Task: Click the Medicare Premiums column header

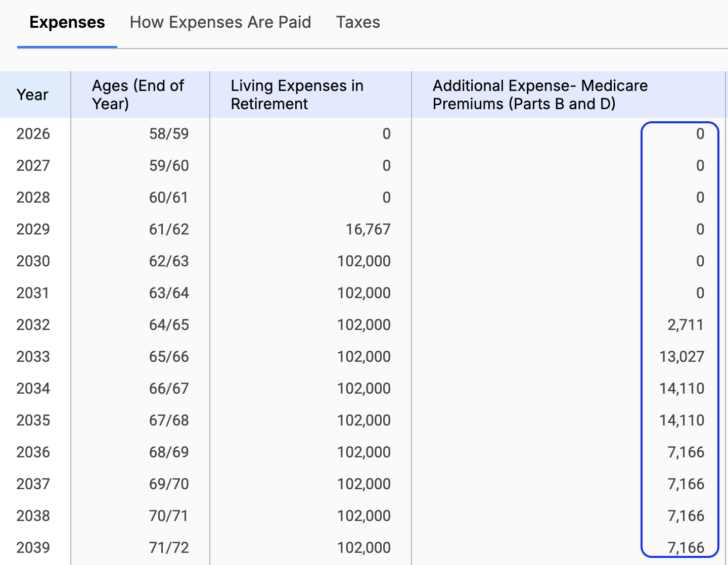Action: point(539,95)
